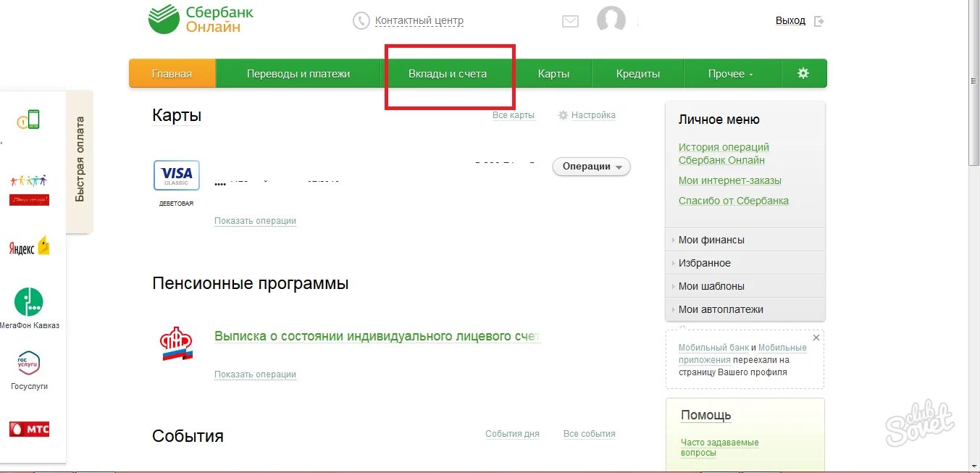Open the Помощь heading link
980x473 pixels.
click(x=706, y=415)
